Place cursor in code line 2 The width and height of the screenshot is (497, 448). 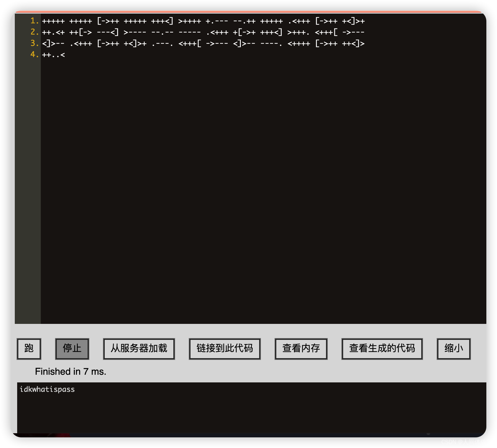pos(204,32)
